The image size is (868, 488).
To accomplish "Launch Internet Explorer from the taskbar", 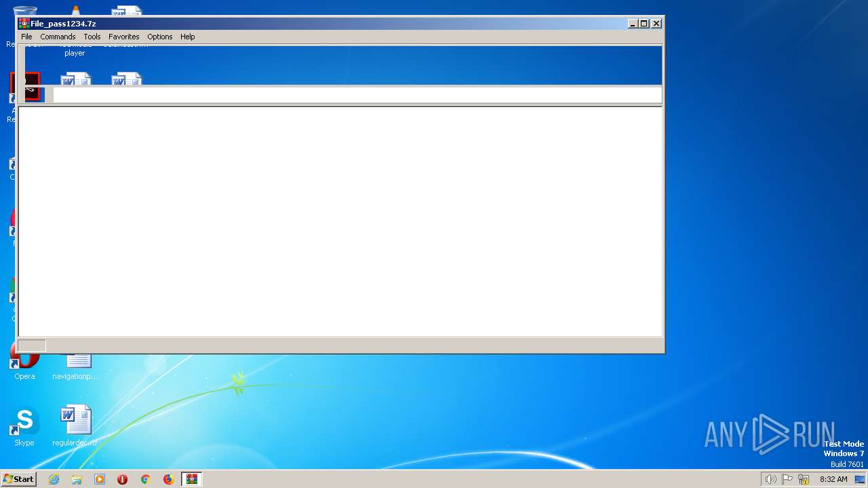I will [54, 479].
